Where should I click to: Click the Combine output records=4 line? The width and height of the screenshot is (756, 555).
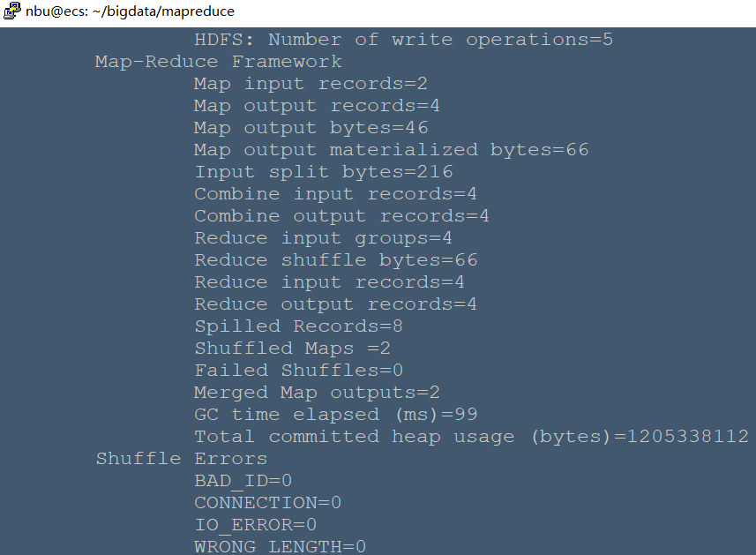pyautogui.click(x=341, y=216)
